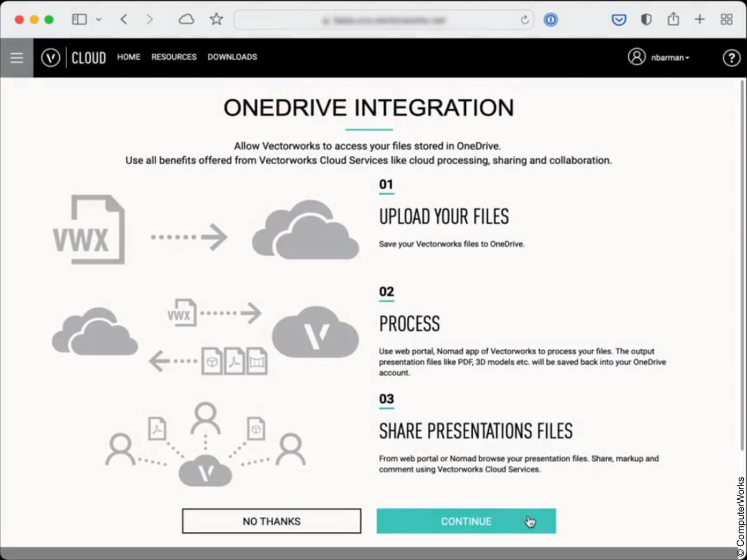Click the step number 02 label
The height and width of the screenshot is (560, 747).
pos(386,292)
